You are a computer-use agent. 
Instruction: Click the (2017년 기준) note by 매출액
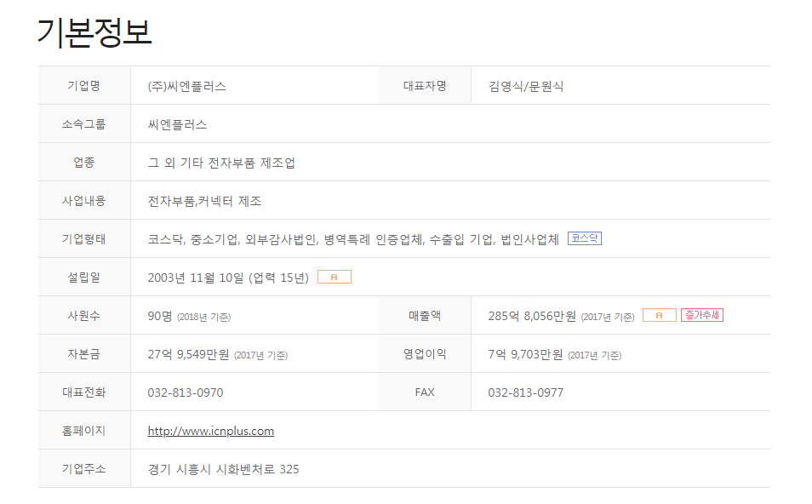(x=608, y=317)
